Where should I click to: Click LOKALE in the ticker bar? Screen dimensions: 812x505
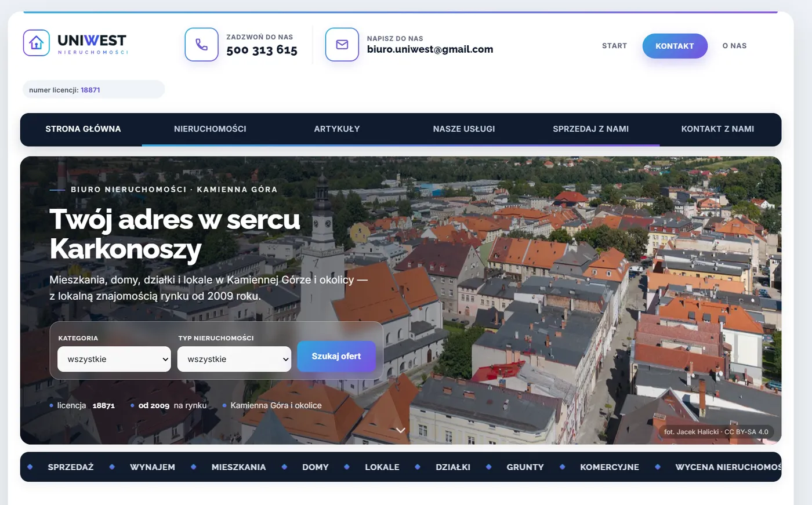(x=382, y=467)
